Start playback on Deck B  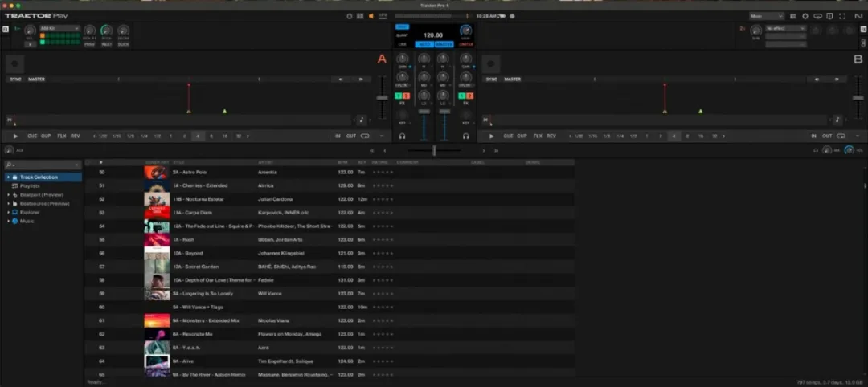point(492,136)
